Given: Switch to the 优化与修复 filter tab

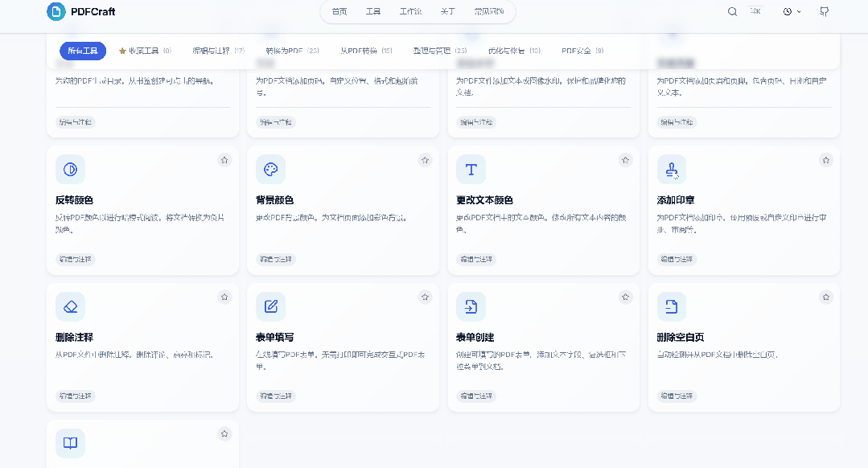Looking at the screenshot, I should coord(514,51).
